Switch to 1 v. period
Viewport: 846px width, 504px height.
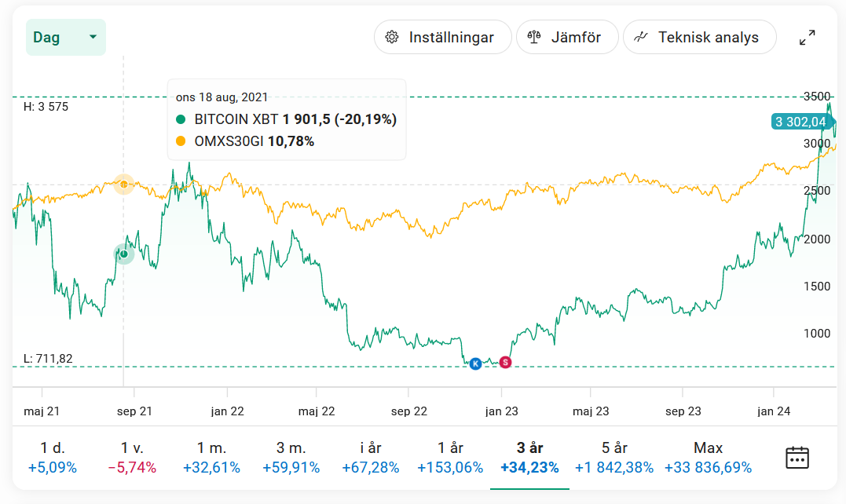pos(132,458)
